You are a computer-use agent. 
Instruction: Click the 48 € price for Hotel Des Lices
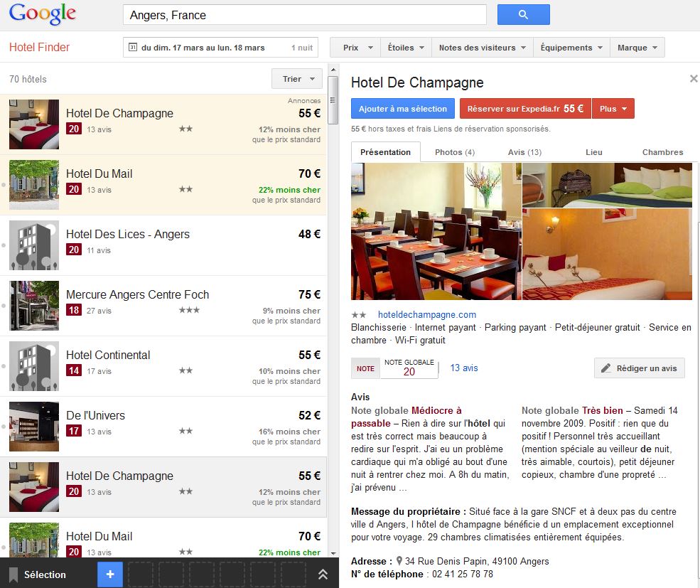click(x=309, y=234)
